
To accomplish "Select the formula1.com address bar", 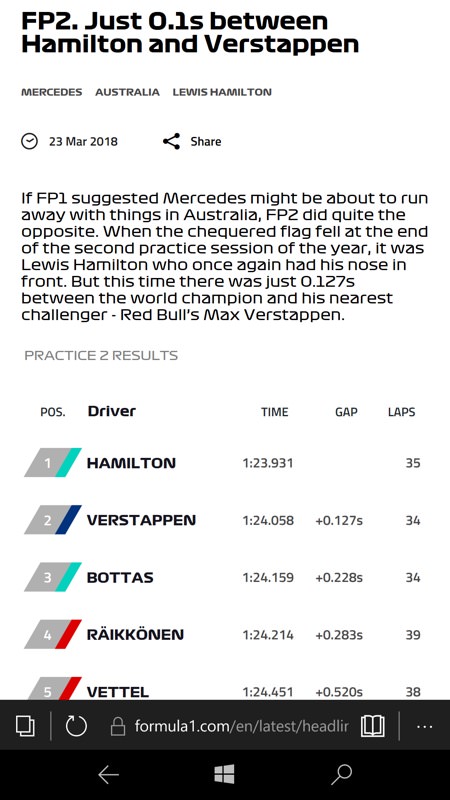I will 241,726.
